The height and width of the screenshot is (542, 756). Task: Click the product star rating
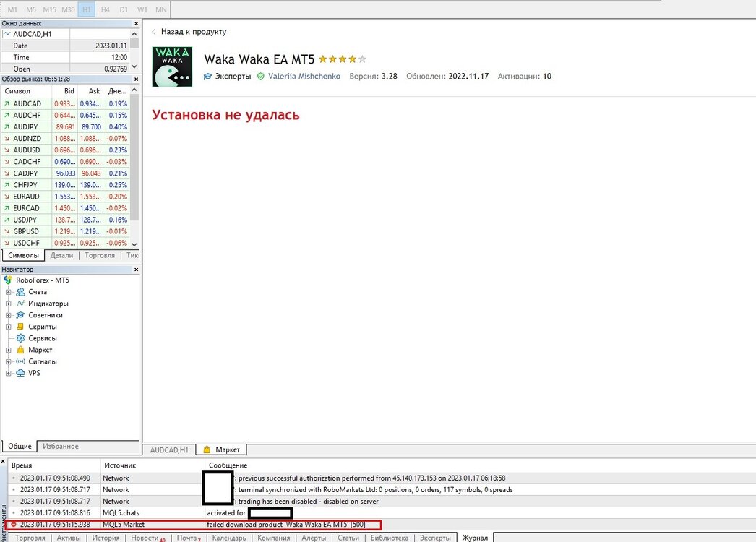(343, 59)
